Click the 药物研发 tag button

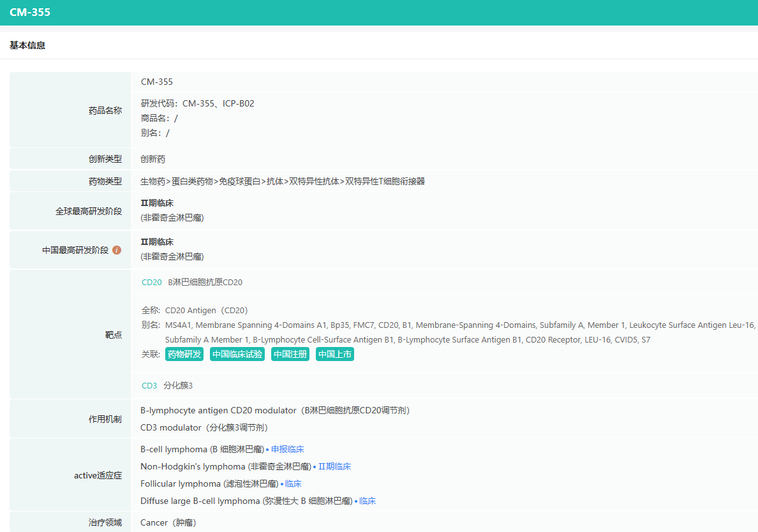(184, 354)
